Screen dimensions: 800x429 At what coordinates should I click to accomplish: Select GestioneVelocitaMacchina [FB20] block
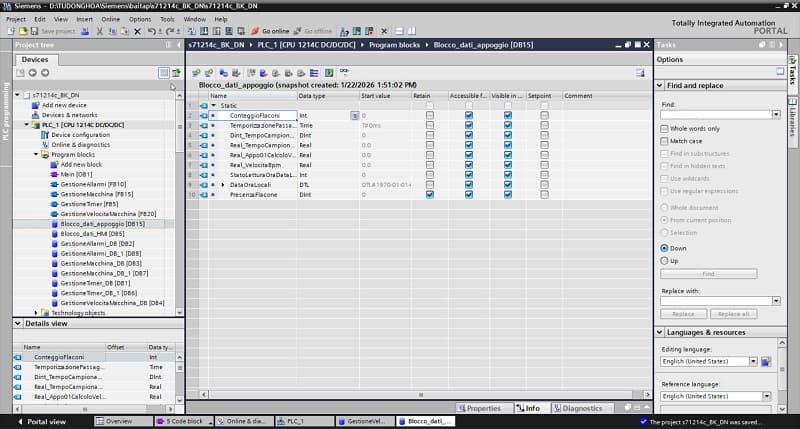click(107, 214)
